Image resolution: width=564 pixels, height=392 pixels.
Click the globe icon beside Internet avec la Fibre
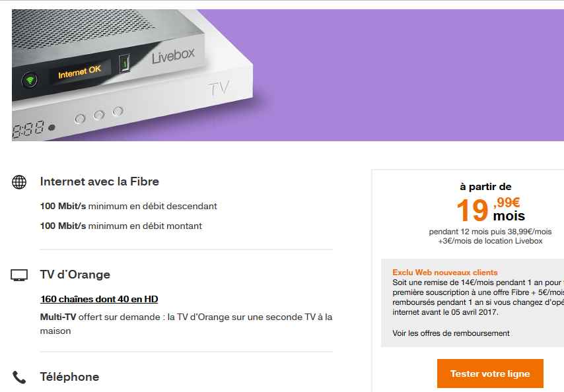19,181
